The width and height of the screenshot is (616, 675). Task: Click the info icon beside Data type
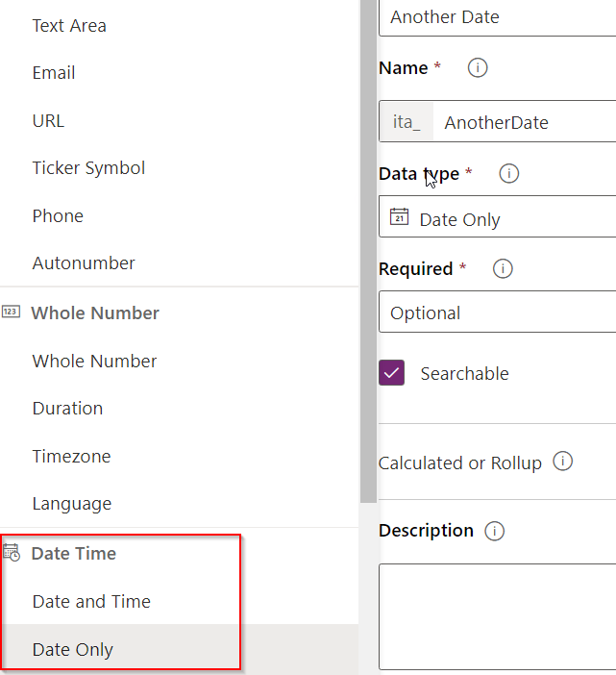[x=509, y=174]
